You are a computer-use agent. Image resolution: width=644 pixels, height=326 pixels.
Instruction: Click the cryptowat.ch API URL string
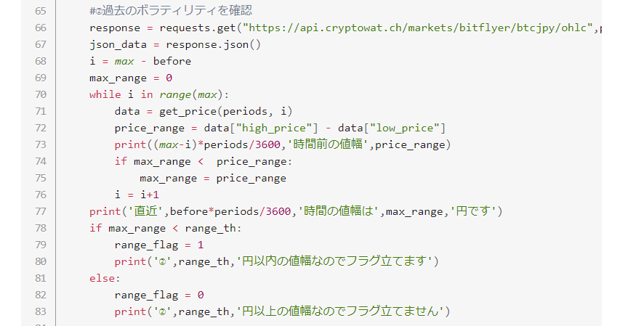[419, 28]
